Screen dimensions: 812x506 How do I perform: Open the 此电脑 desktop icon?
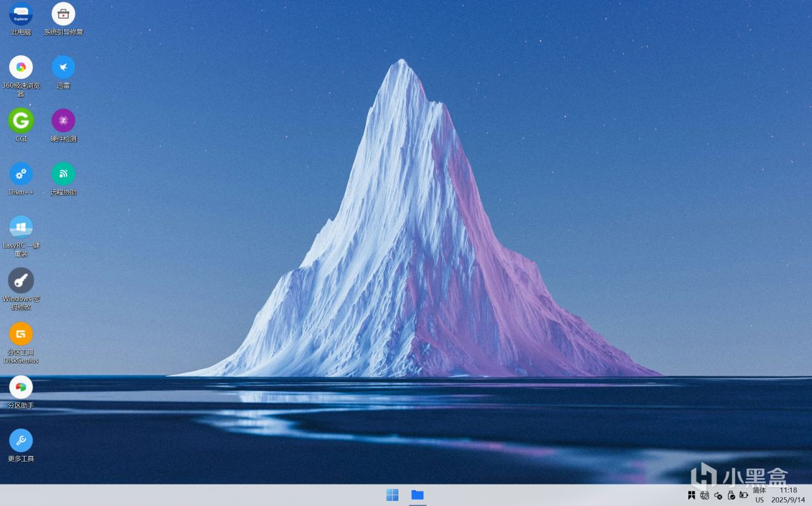(21, 19)
